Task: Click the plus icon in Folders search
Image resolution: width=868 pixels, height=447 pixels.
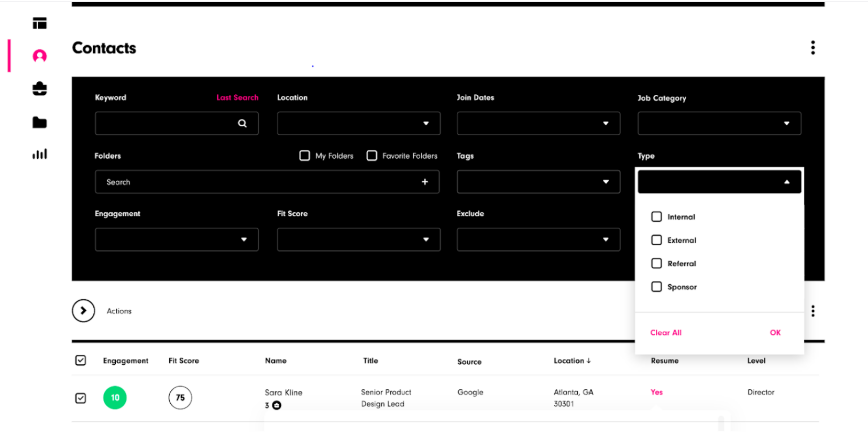Action: pos(425,182)
